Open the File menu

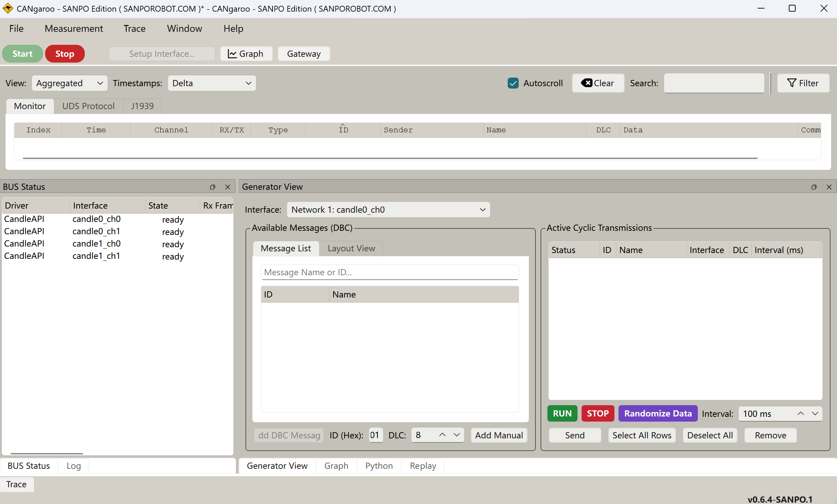[16, 29]
